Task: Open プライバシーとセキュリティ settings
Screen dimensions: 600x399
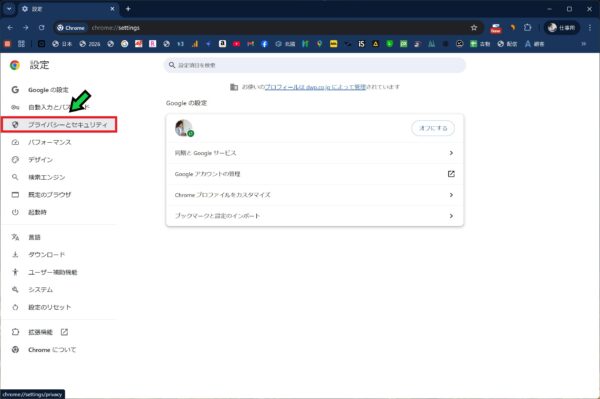Action: (x=59, y=125)
